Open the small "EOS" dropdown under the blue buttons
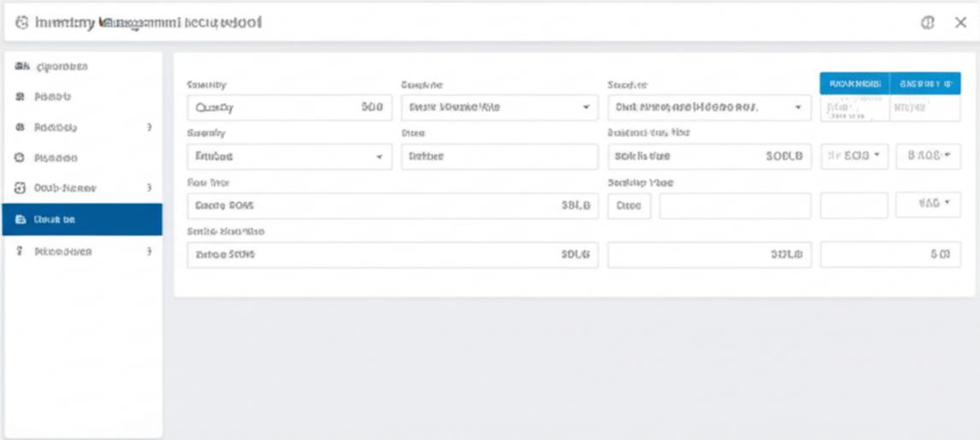 click(854, 157)
